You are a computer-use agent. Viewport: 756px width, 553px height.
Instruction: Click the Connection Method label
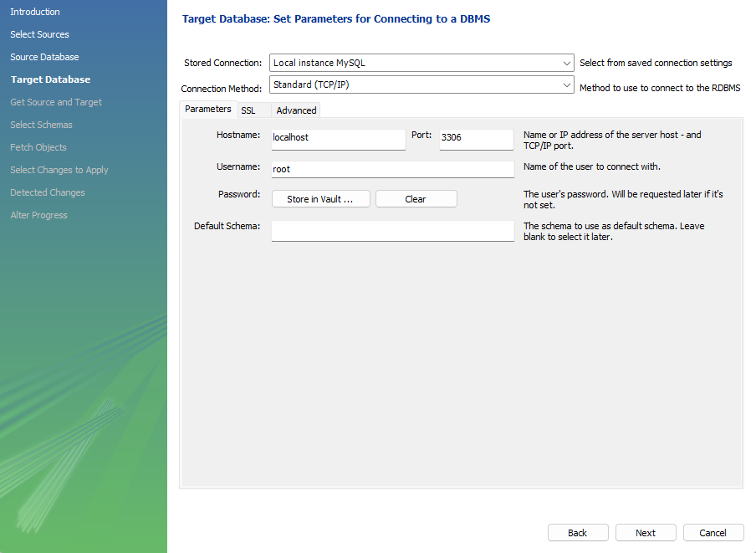(222, 89)
